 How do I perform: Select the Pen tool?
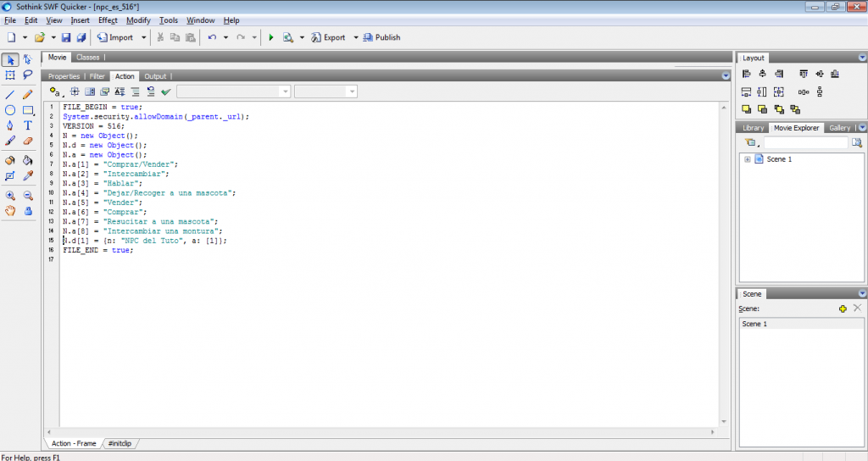[10, 125]
